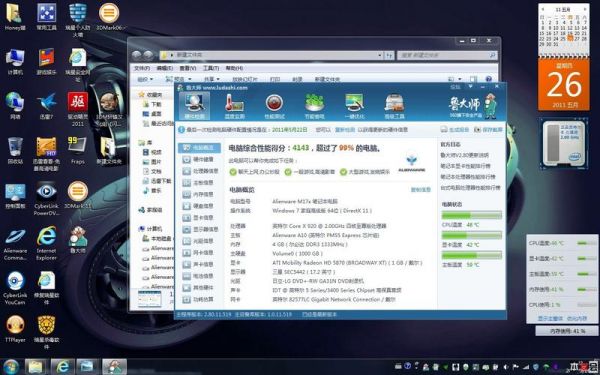This screenshot has width=600, height=375.
Task: Click the Explorer back navigation button
Action: coord(137,55)
